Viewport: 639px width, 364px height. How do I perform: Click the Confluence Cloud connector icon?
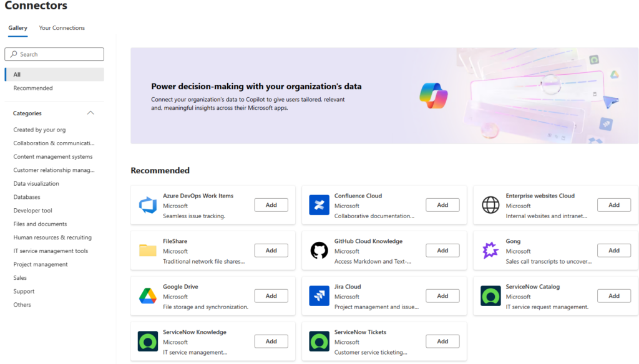pyautogui.click(x=319, y=205)
